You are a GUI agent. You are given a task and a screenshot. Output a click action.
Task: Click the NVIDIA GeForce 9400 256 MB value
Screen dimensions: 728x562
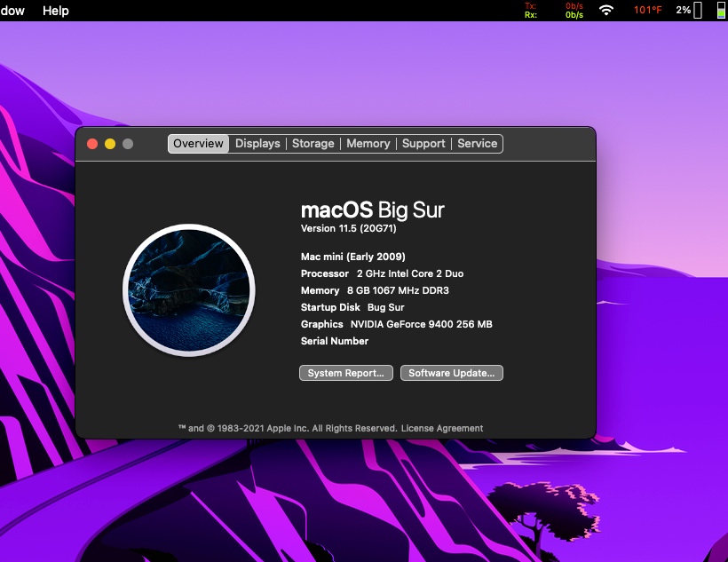421,324
